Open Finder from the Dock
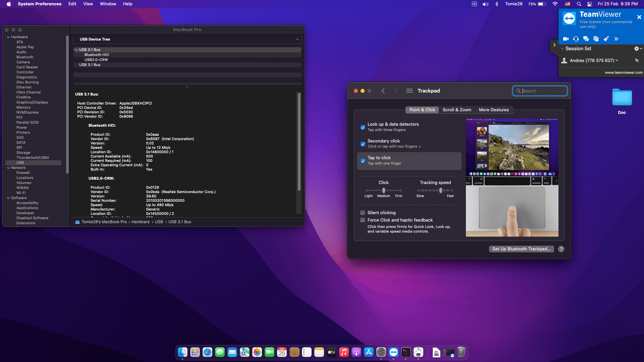This screenshot has width=644, height=362. click(x=182, y=352)
